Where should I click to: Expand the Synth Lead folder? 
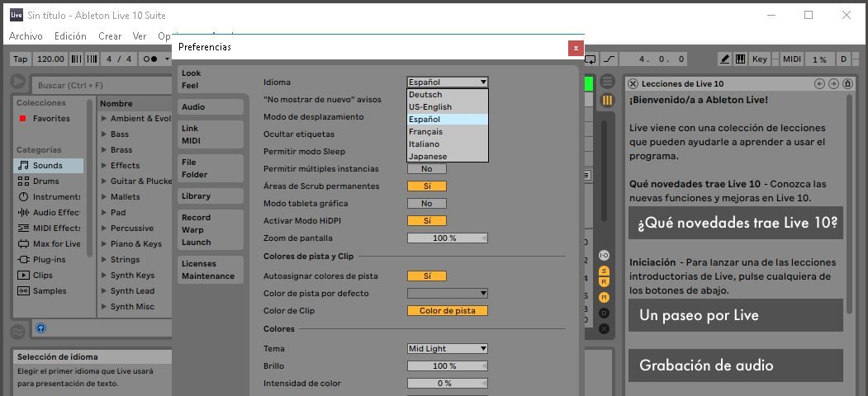click(x=104, y=291)
